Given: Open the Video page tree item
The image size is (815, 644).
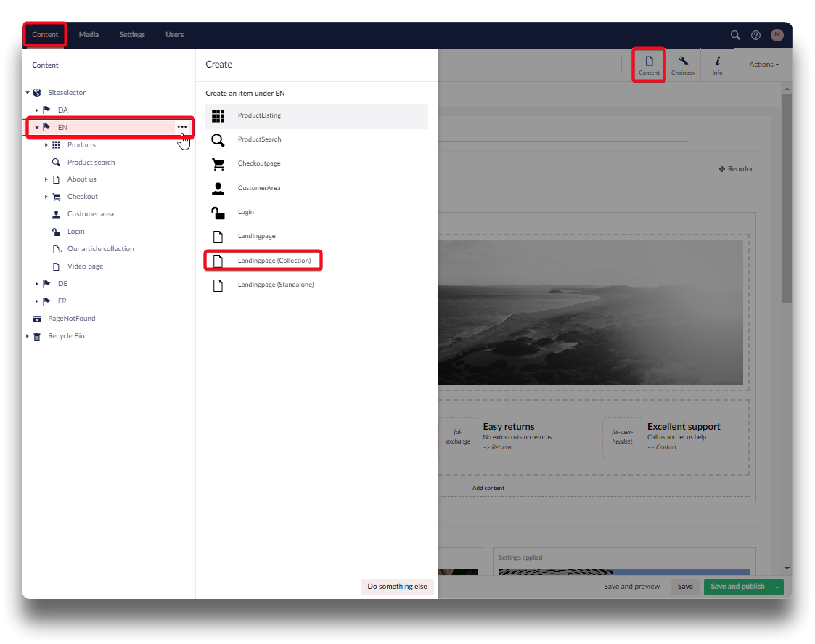Looking at the screenshot, I should click(x=85, y=266).
